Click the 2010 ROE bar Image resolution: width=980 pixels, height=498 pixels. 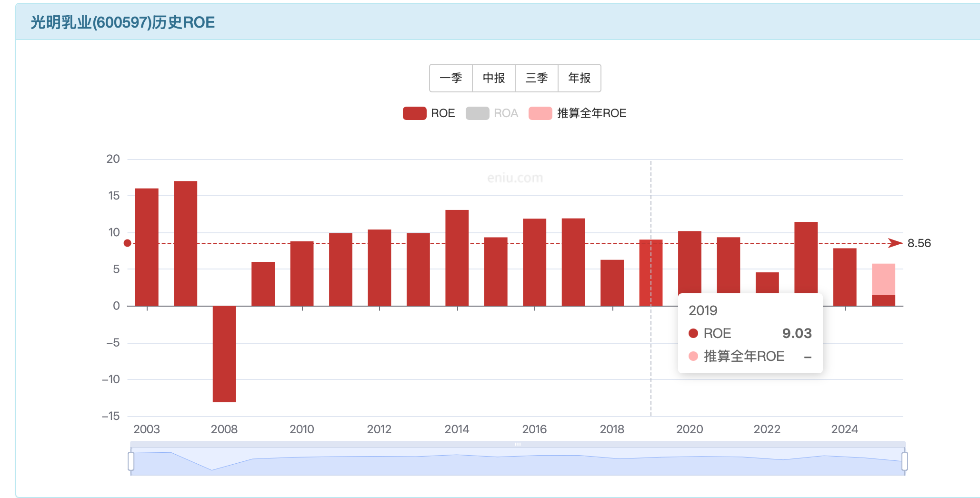tap(302, 273)
